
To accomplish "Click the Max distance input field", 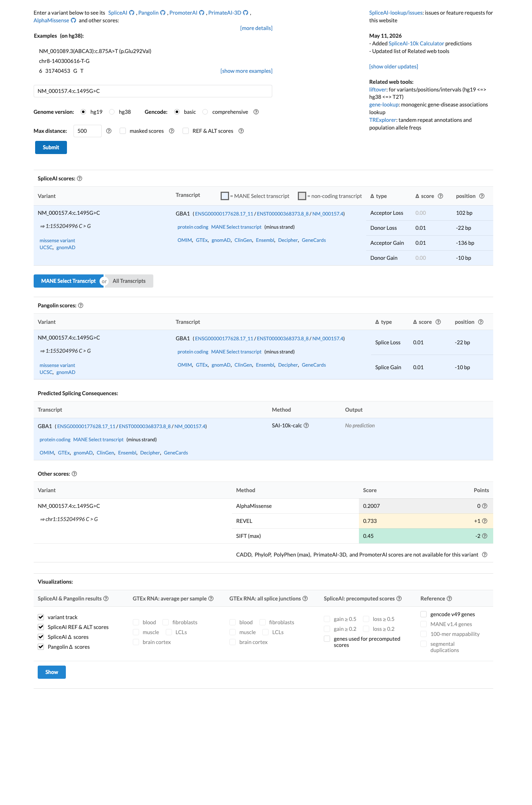I will click(87, 131).
